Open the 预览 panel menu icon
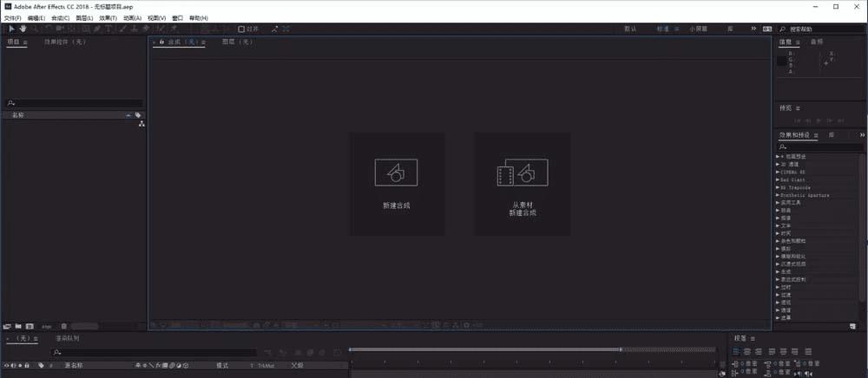868x378 pixels. (x=798, y=108)
